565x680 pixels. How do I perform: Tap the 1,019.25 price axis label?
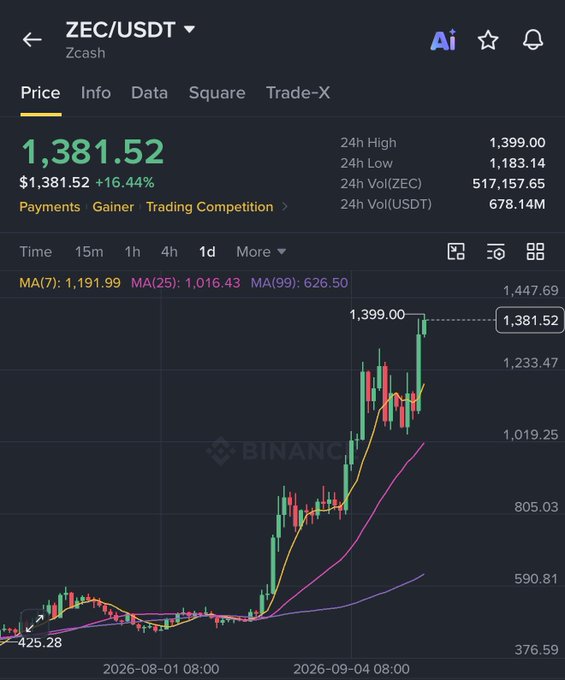(531, 435)
